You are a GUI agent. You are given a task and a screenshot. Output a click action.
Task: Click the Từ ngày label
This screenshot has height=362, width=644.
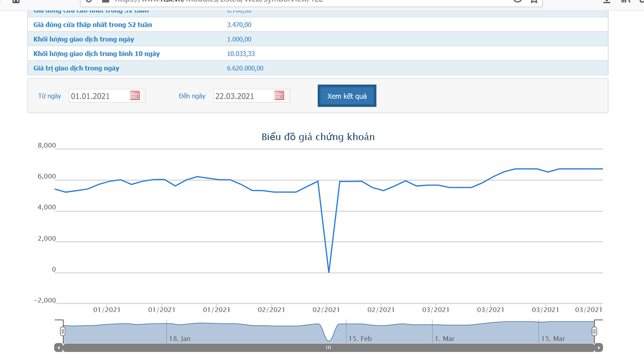[x=50, y=96]
